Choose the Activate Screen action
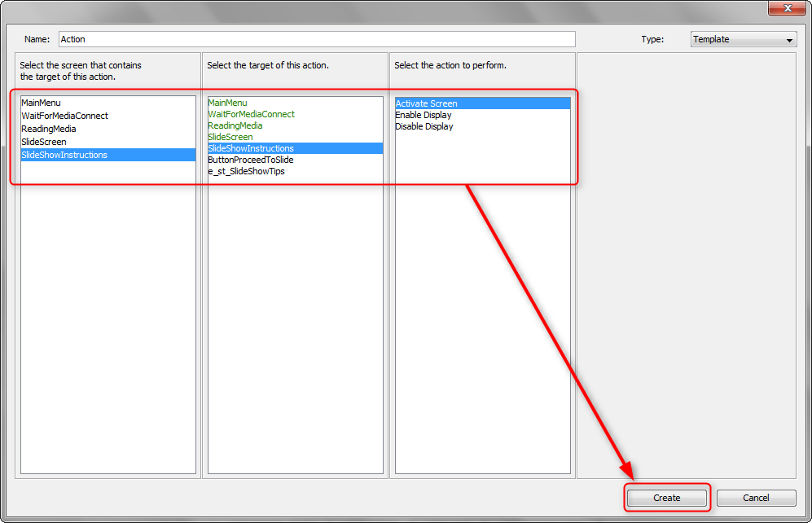 [x=427, y=103]
